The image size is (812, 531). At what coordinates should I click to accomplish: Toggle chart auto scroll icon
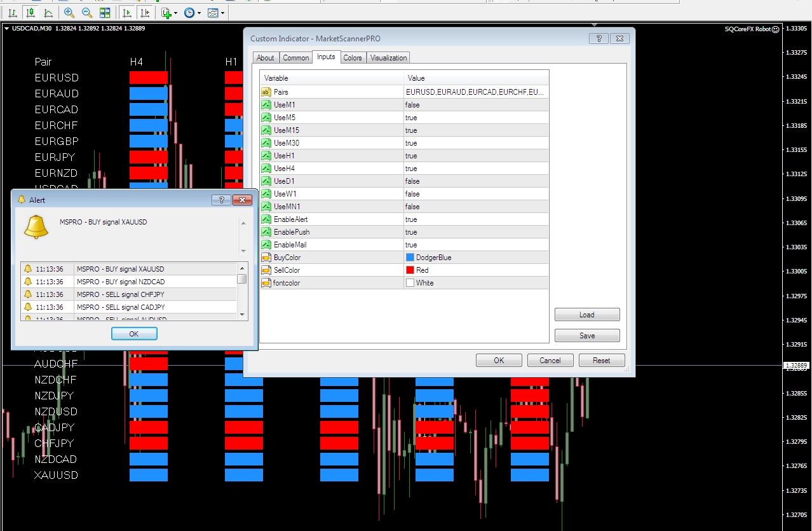click(x=128, y=13)
